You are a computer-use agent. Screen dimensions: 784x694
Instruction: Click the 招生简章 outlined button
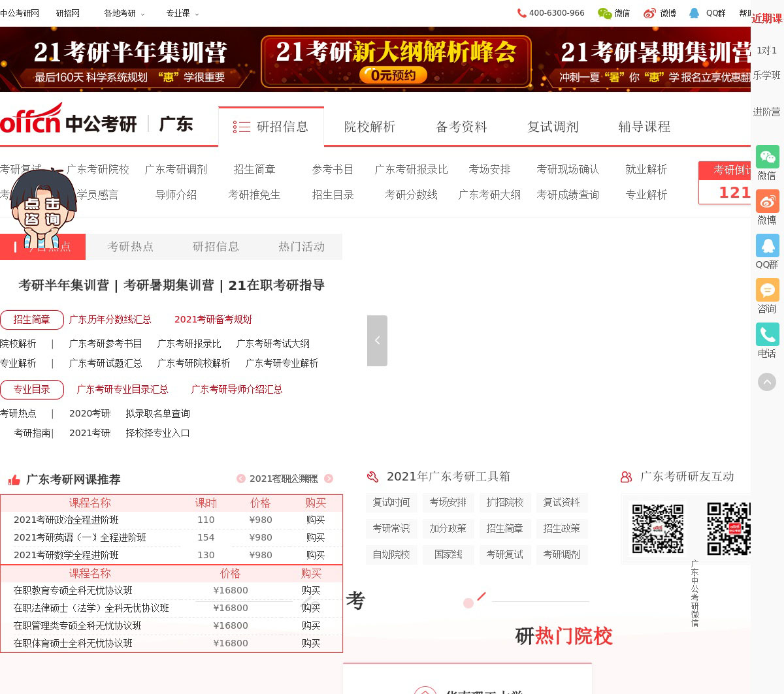(32, 319)
